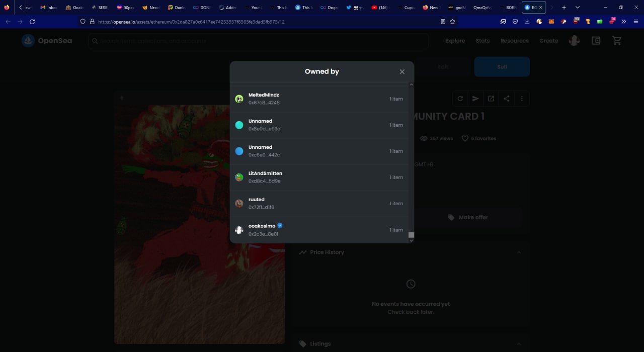Open ooakosimo owner profile
This screenshot has width=644, height=352.
[x=262, y=226]
